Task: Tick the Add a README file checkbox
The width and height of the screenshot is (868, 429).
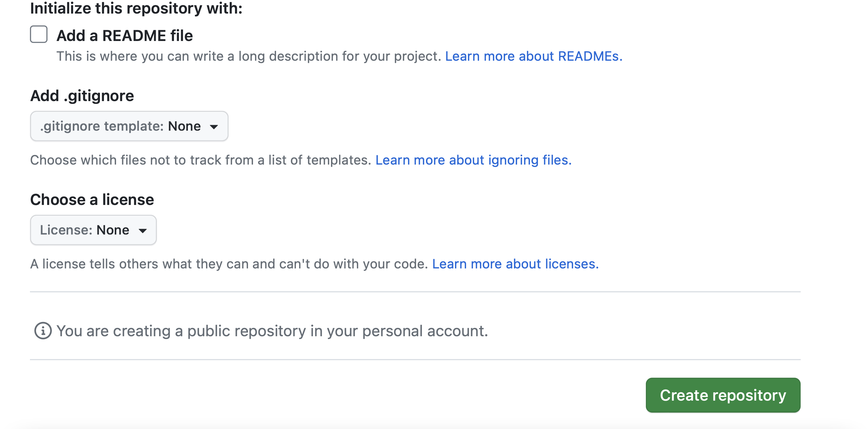Action: point(39,34)
